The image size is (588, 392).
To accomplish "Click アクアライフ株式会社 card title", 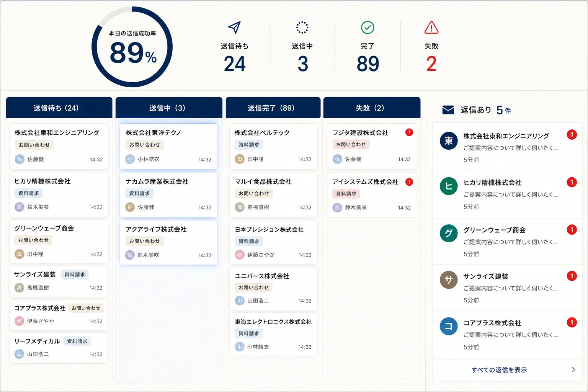I will 156,229.
